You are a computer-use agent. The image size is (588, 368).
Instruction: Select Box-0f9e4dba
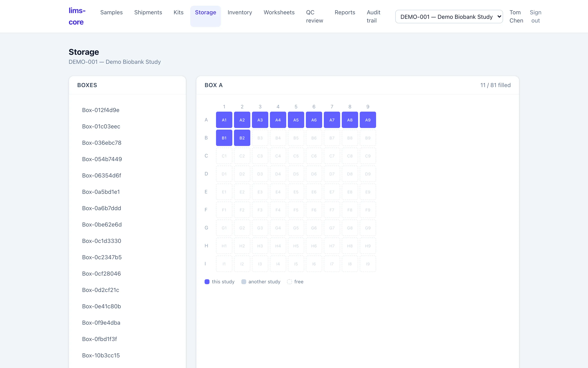pos(127,322)
